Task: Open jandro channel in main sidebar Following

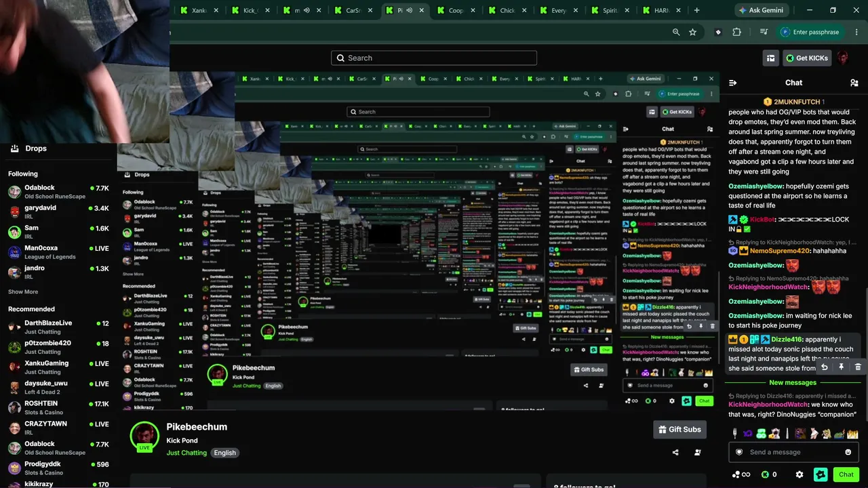Action: pos(58,272)
